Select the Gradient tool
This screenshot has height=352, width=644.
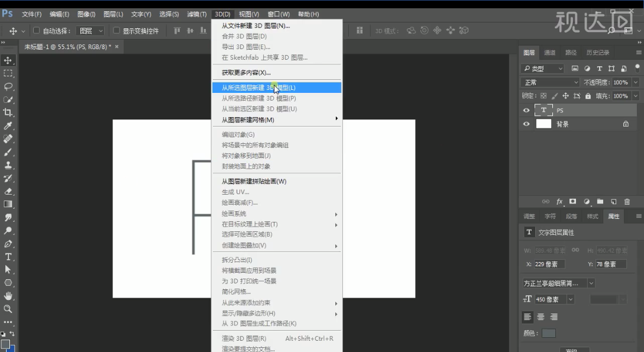[x=8, y=204]
